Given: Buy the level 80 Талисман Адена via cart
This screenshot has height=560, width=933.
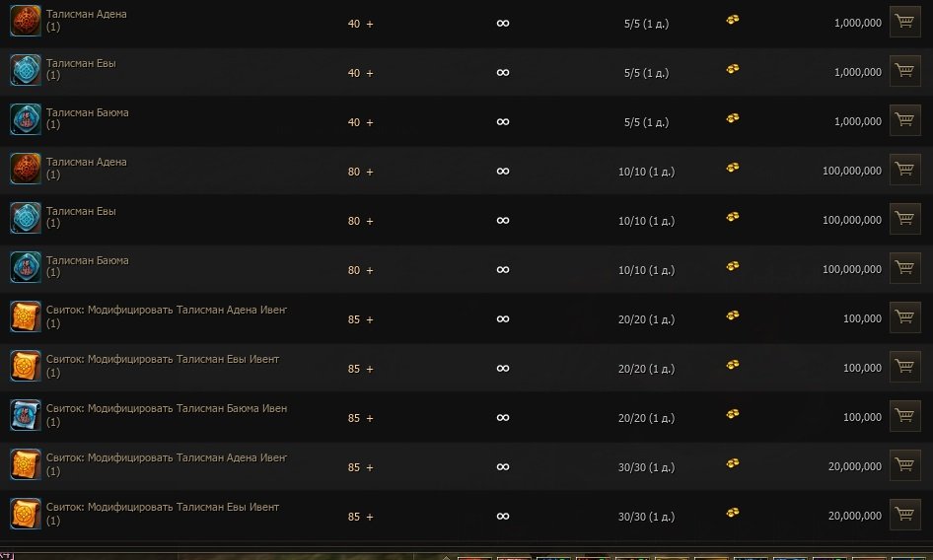Looking at the screenshot, I should click(x=904, y=170).
